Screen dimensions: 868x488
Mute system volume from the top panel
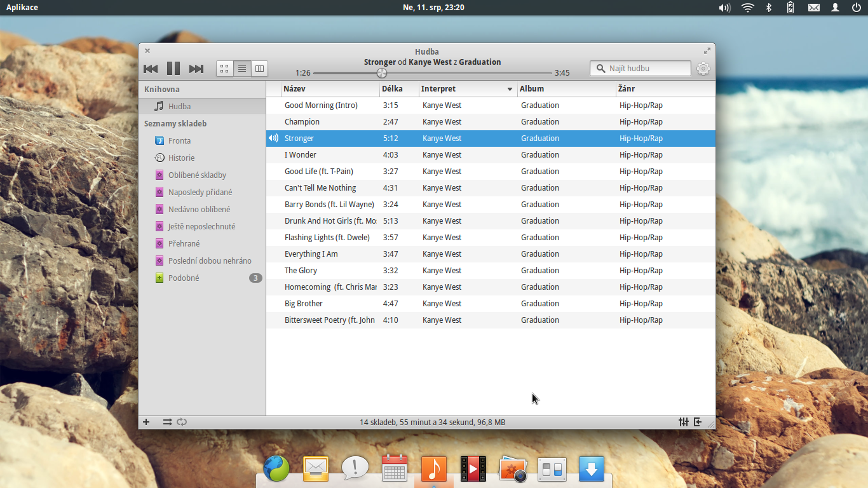(724, 8)
